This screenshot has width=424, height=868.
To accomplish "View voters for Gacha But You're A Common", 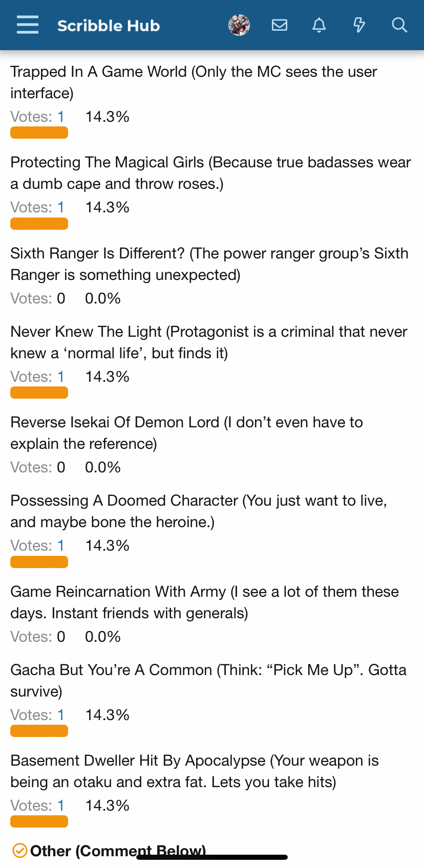I will [61, 715].
